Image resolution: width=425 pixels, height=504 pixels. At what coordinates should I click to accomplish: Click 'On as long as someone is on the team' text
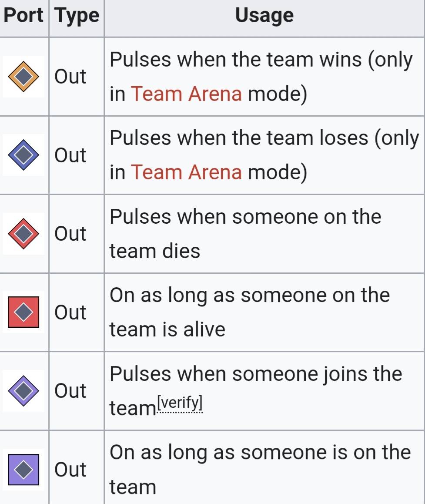coord(260,469)
